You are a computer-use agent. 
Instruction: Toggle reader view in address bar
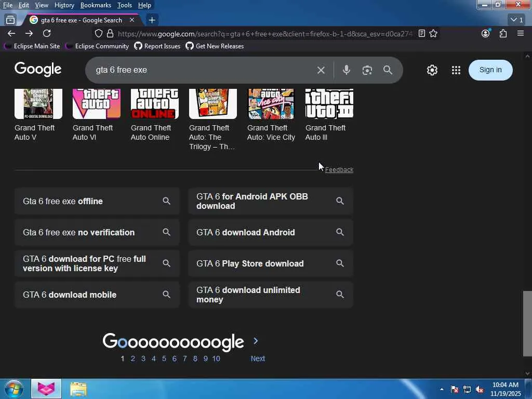click(x=422, y=33)
